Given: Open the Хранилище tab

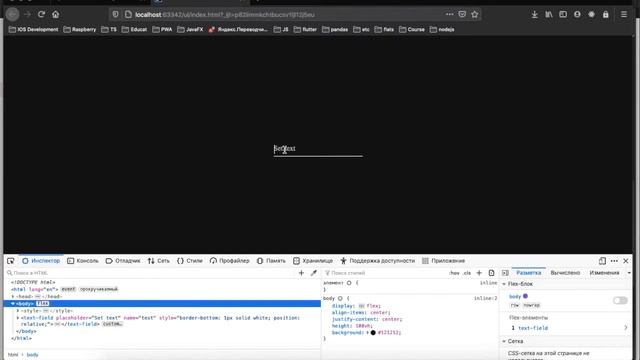Looking at the screenshot, I should 313,261.
